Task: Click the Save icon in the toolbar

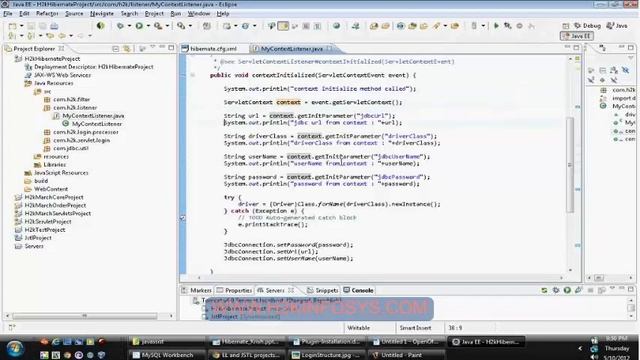Action: [31, 26]
